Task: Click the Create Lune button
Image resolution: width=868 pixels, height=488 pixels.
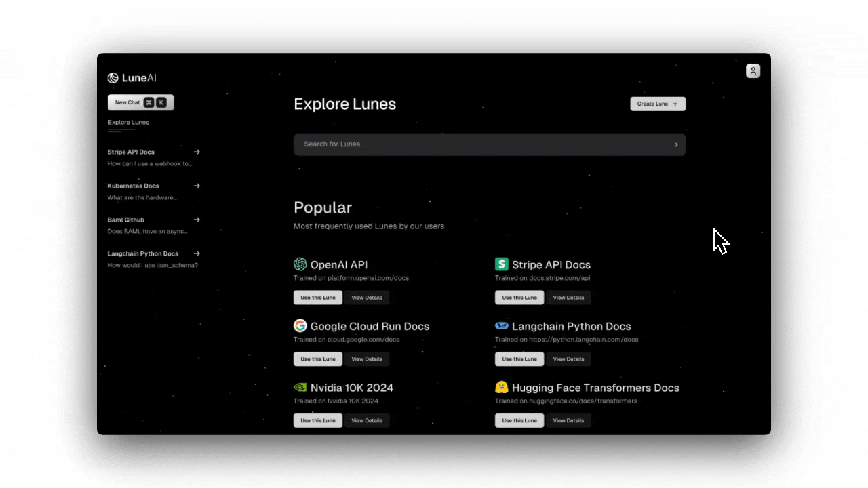Action: (658, 104)
